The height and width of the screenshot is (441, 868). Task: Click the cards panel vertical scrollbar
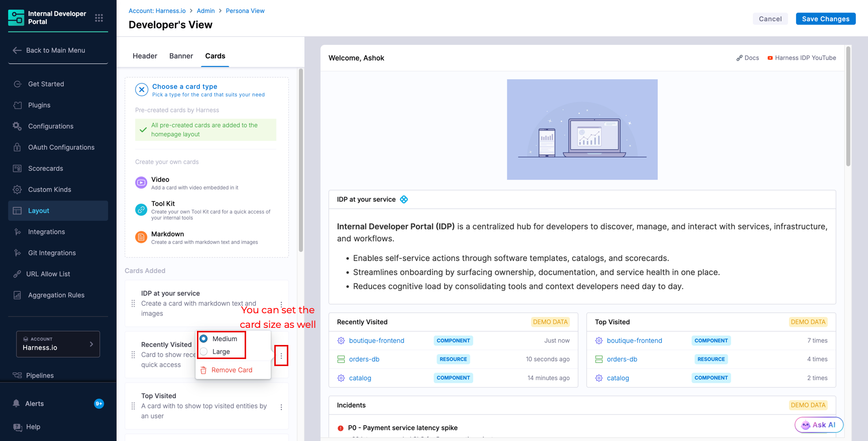[301, 160]
